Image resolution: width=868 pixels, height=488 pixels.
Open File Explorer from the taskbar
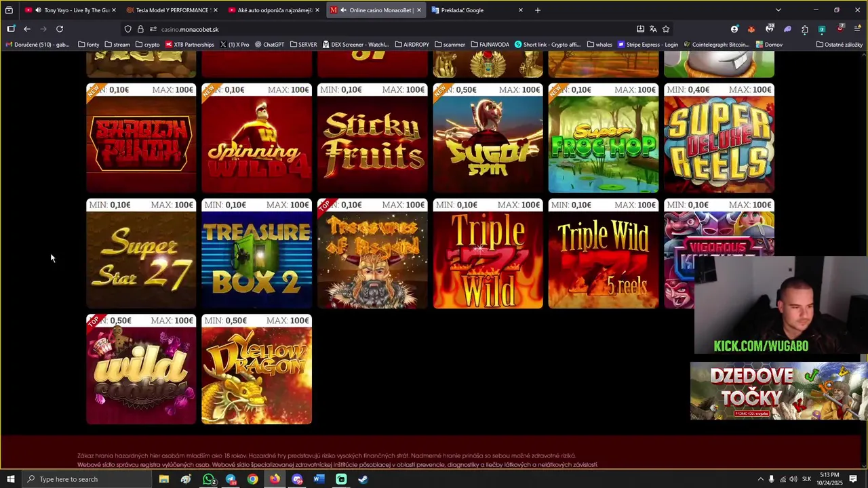(164, 479)
